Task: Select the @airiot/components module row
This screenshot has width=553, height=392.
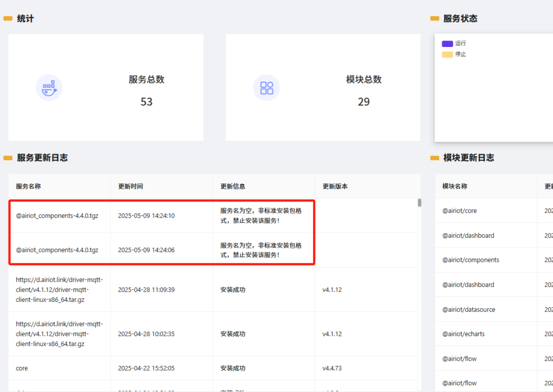Action: coord(494,260)
